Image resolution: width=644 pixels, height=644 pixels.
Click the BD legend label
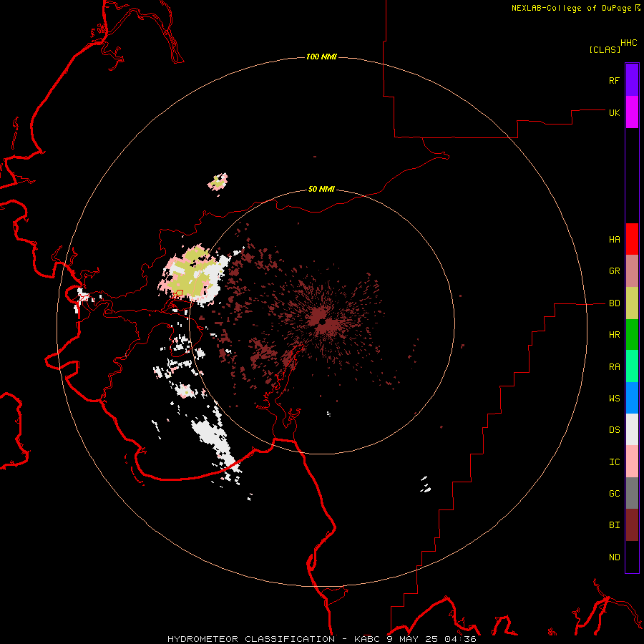(614, 303)
